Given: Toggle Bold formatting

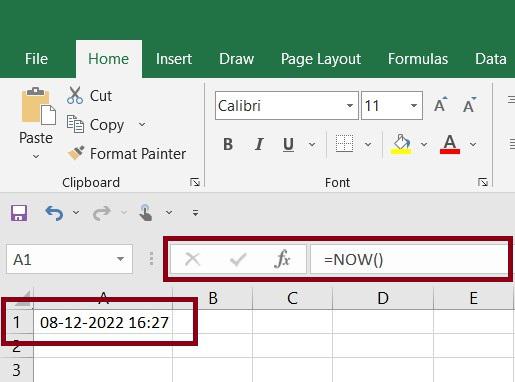Looking at the screenshot, I should [x=228, y=144].
